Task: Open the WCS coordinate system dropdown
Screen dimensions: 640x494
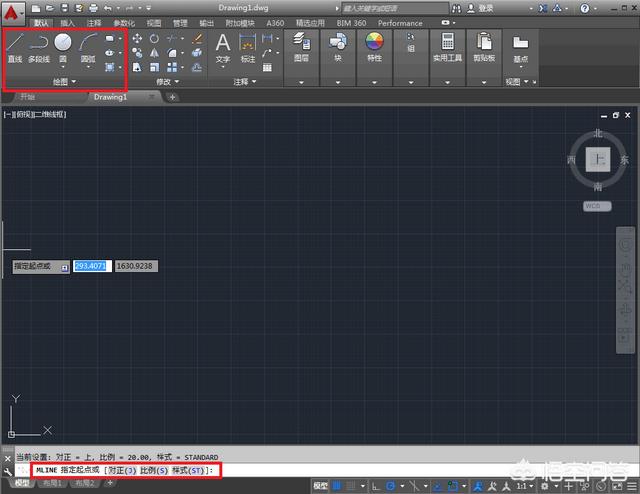Action: [597, 206]
